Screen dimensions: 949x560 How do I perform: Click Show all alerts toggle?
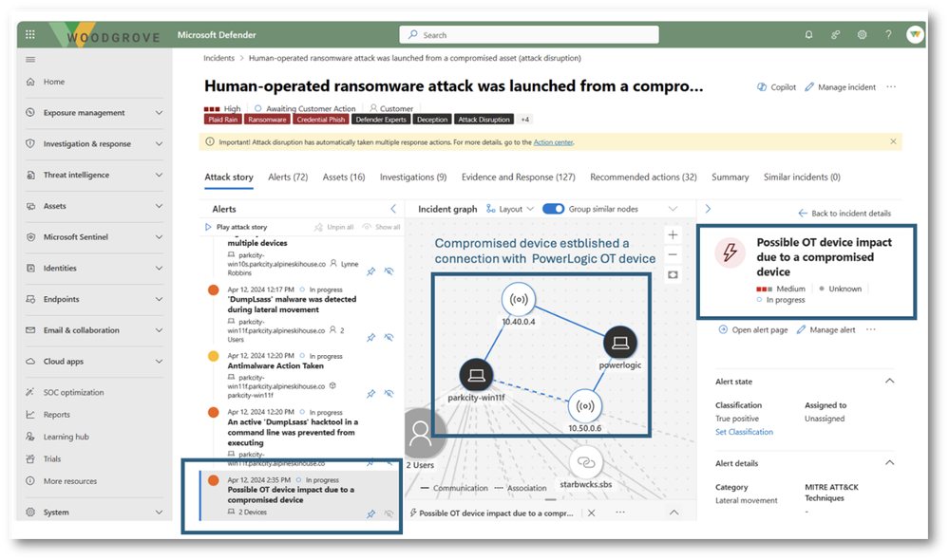[381, 227]
